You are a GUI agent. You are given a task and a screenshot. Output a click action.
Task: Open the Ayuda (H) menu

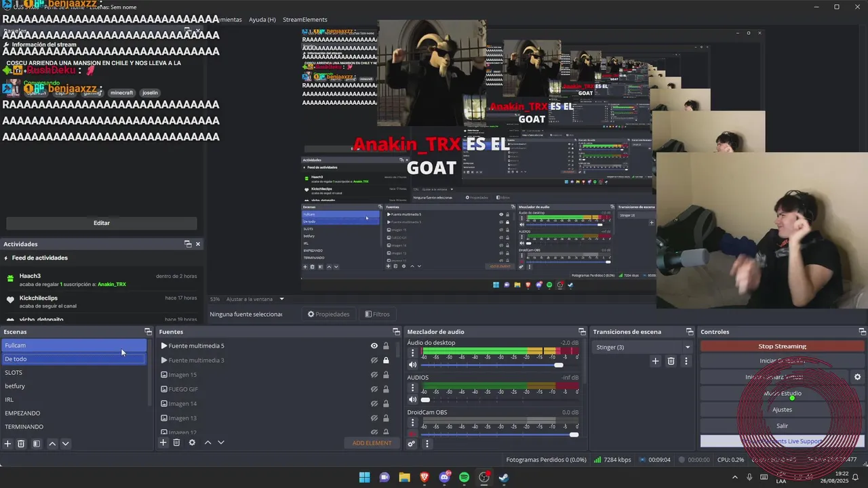tap(262, 20)
